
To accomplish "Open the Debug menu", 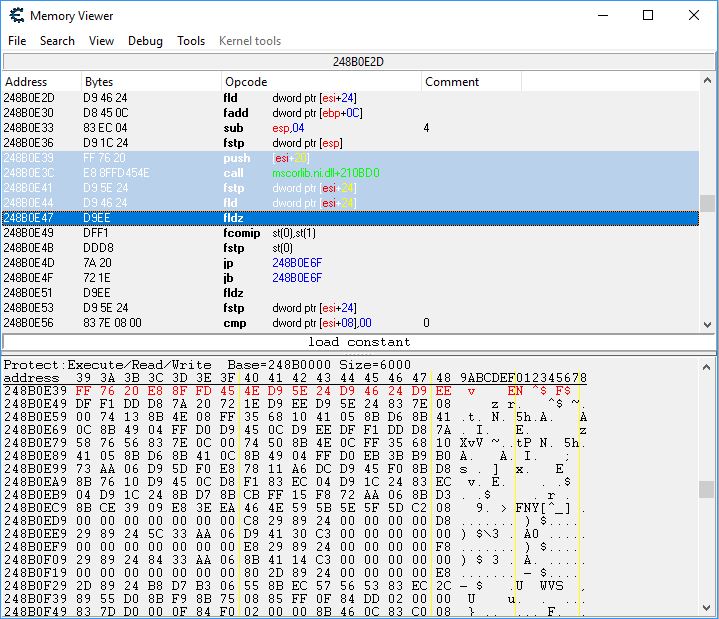I will coord(145,41).
